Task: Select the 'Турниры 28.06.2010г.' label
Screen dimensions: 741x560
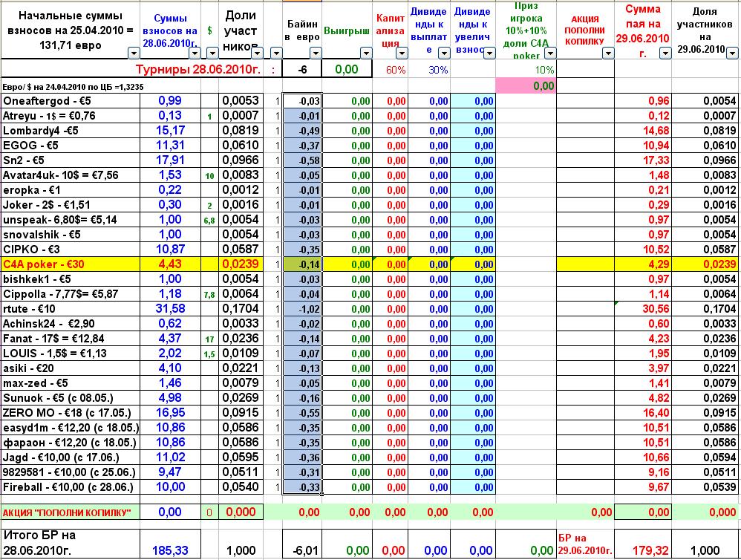Action: point(198,70)
